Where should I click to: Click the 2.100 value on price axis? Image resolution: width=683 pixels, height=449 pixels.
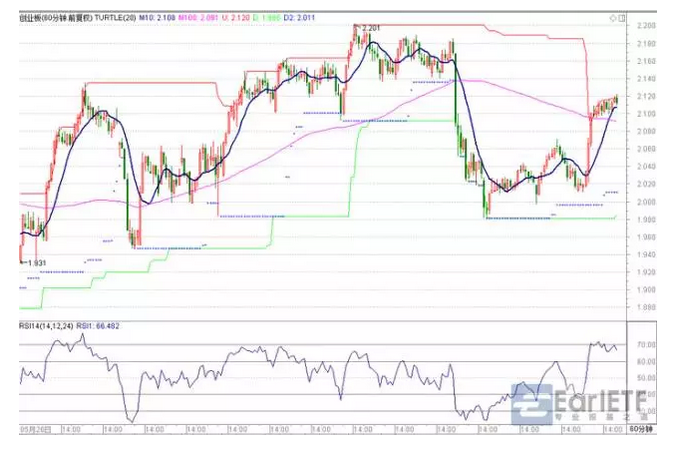(x=646, y=114)
